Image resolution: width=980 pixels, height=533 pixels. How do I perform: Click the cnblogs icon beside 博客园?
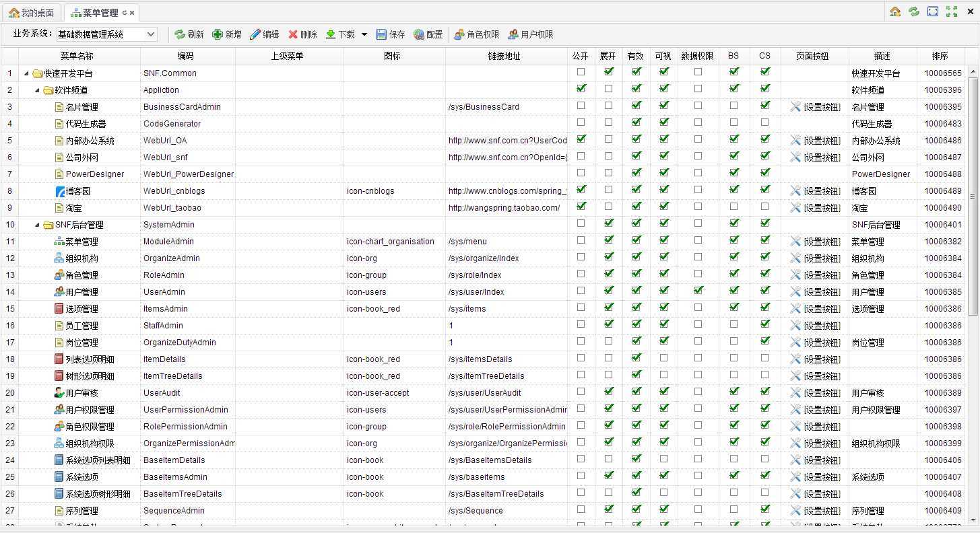pos(60,191)
